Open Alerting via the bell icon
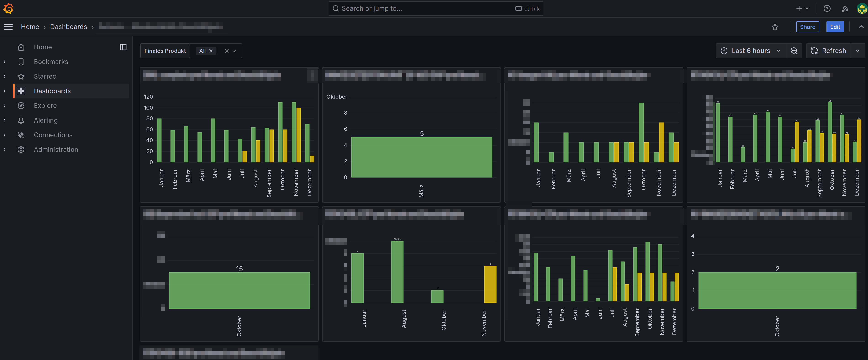The height and width of the screenshot is (360, 868). click(x=21, y=120)
